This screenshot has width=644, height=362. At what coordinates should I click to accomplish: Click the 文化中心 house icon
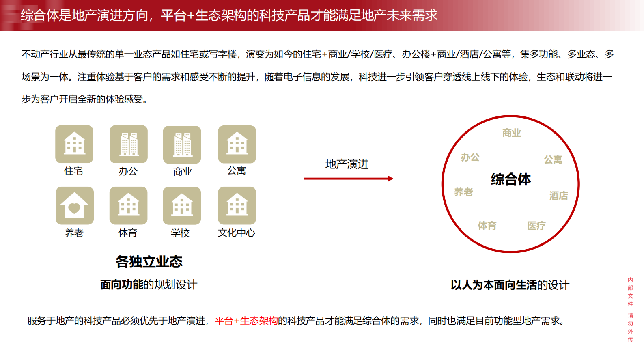pyautogui.click(x=237, y=205)
